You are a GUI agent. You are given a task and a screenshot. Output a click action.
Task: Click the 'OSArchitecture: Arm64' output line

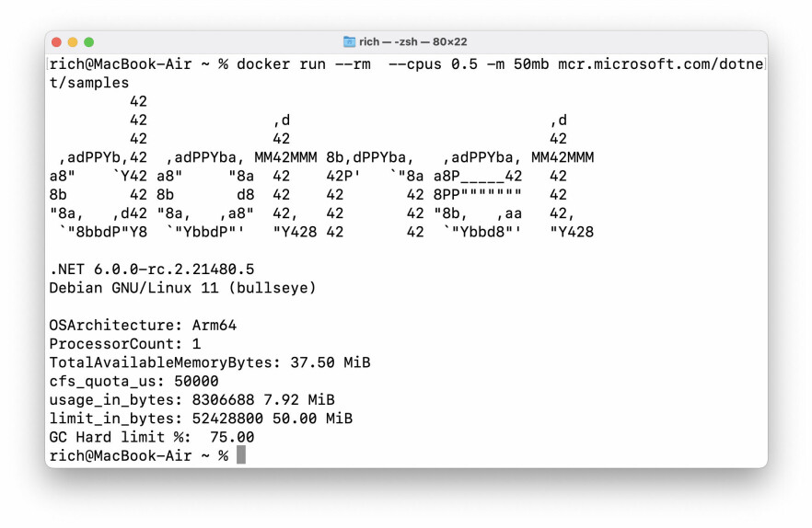(x=143, y=325)
